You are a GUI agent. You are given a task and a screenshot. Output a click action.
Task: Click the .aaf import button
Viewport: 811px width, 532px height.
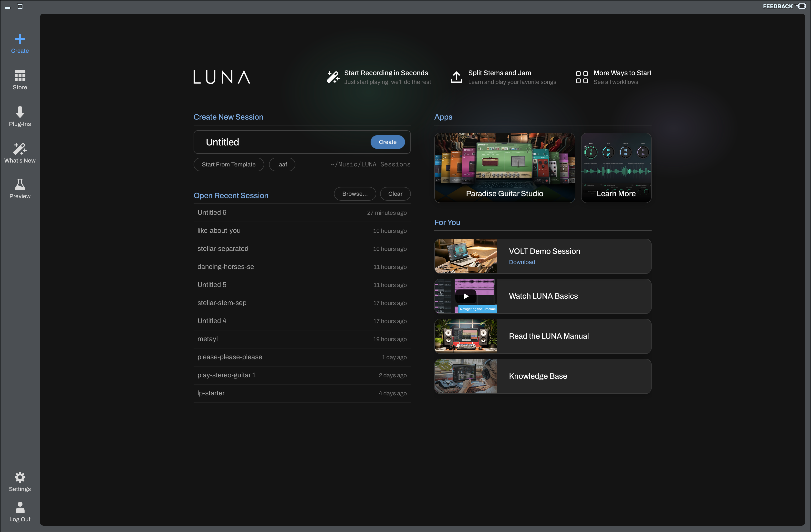[282, 164]
